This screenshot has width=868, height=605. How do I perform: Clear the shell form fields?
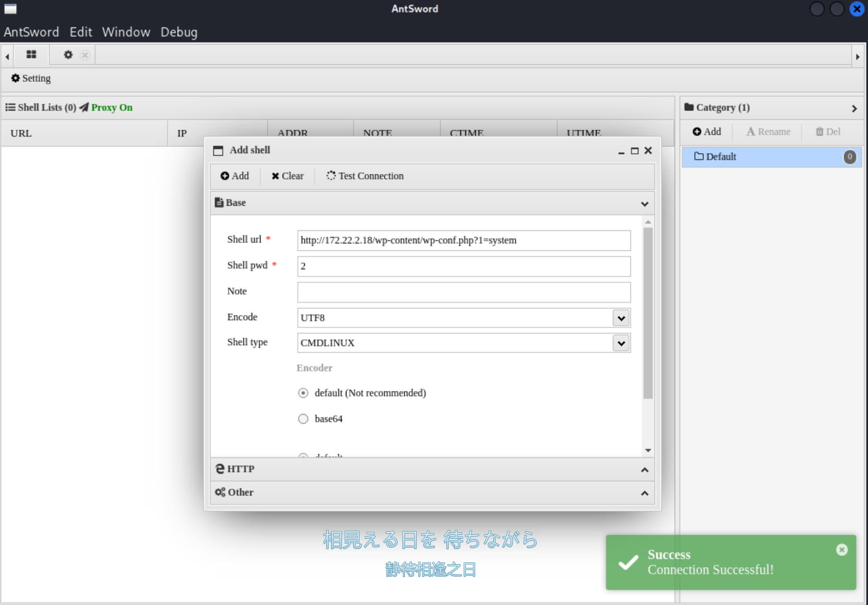(288, 176)
